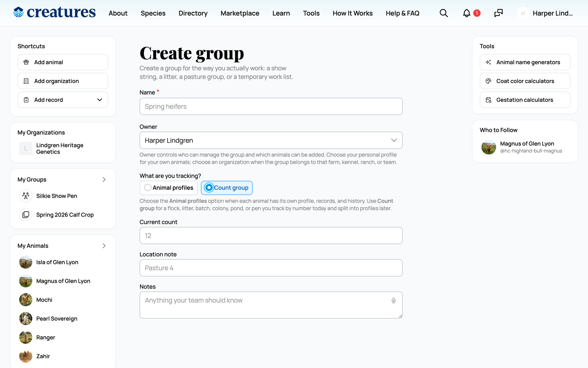Open the messages chat icon

(498, 13)
